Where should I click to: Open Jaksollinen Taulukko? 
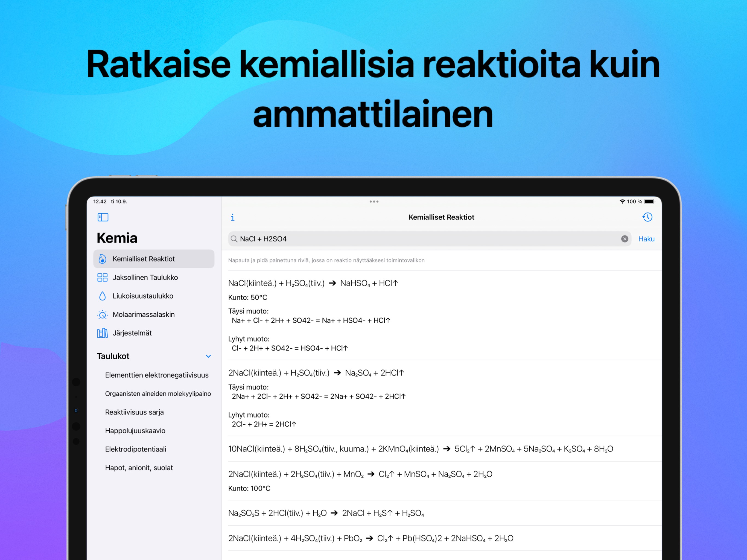coord(154,277)
